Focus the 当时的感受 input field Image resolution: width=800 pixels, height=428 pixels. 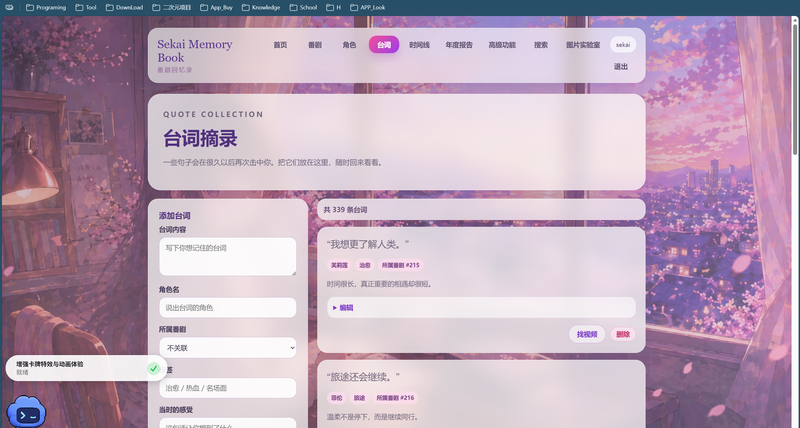228,423
